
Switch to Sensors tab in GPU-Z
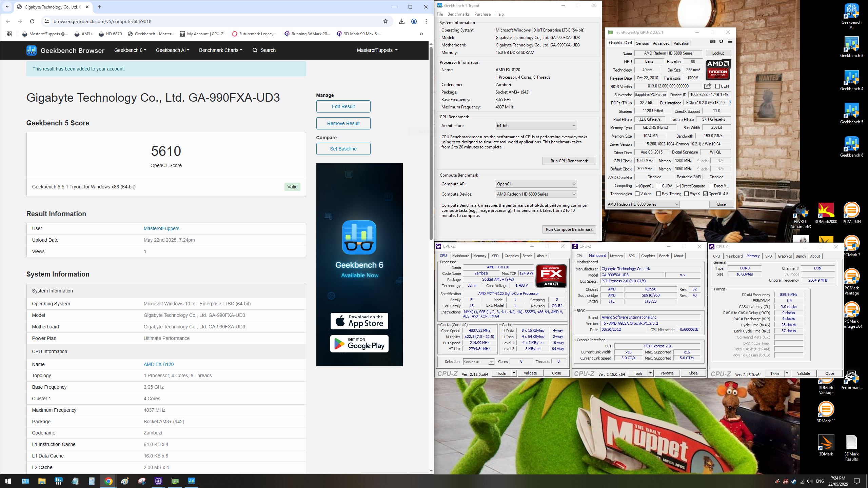click(642, 43)
